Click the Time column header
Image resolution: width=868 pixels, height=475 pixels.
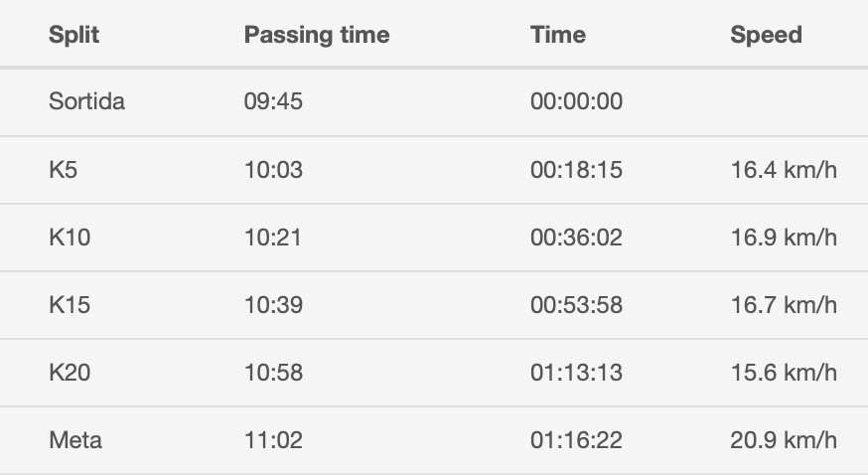pos(558,35)
